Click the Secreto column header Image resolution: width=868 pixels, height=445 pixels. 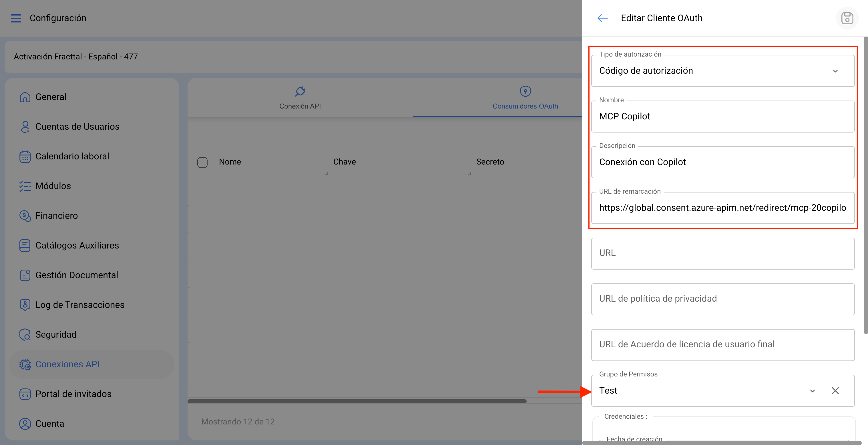click(x=490, y=162)
